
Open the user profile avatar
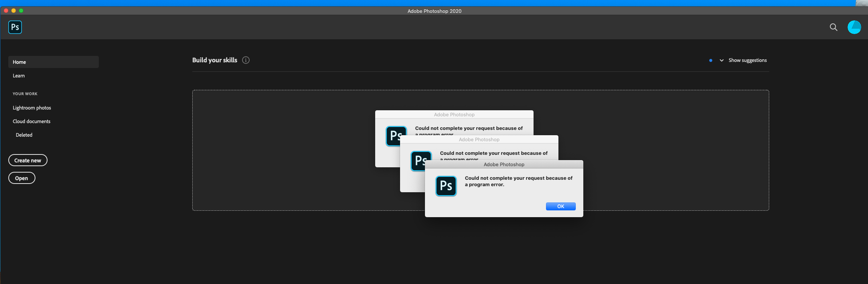pos(854,27)
